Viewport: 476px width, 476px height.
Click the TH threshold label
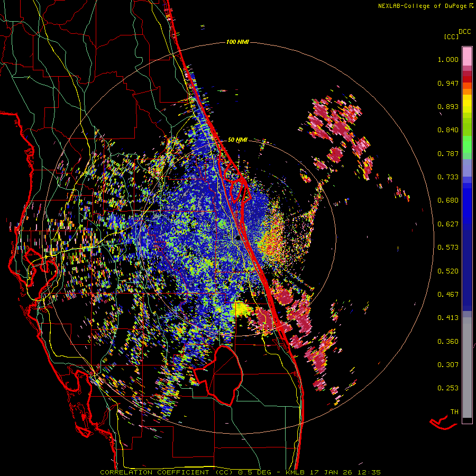[454, 412]
